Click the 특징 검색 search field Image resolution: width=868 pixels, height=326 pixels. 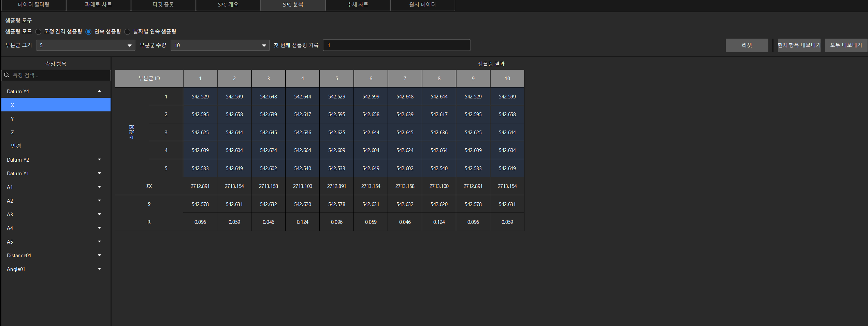[x=56, y=75]
